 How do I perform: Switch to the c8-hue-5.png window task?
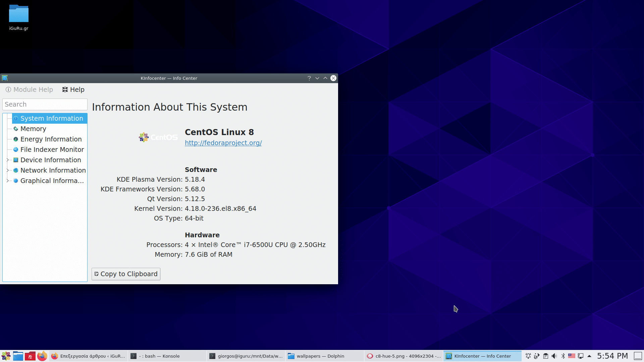pyautogui.click(x=404, y=356)
